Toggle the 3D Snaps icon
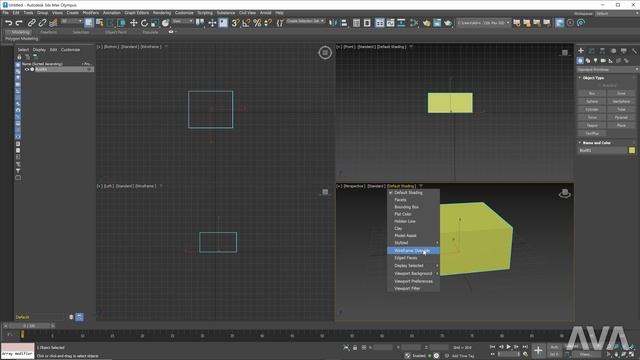Viewport: 640px width, 360px height. tap(236, 23)
